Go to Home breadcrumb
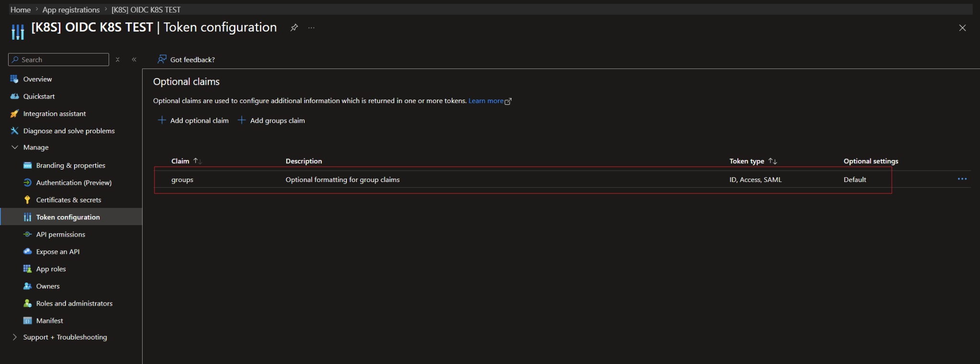 coord(21,10)
